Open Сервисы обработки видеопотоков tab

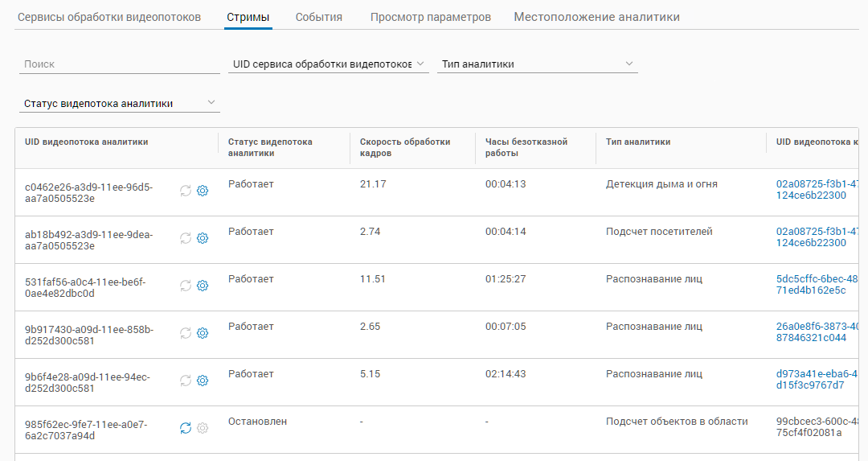point(109,17)
